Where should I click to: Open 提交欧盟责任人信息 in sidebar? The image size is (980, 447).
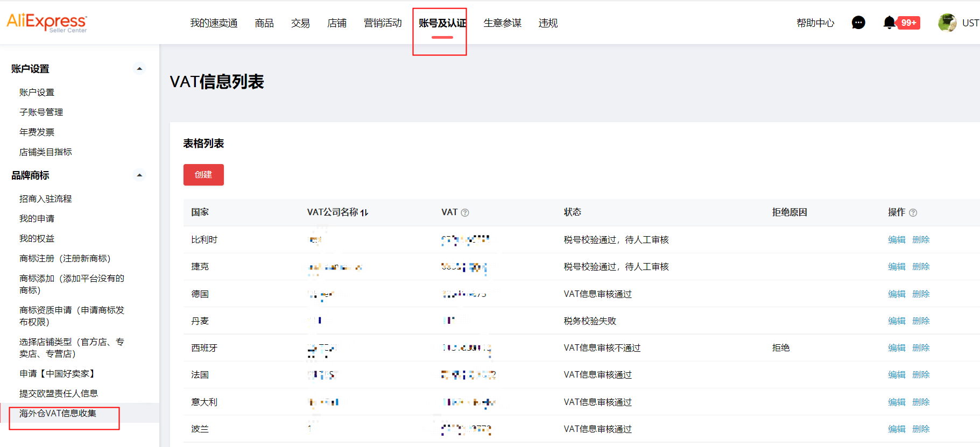click(x=59, y=393)
